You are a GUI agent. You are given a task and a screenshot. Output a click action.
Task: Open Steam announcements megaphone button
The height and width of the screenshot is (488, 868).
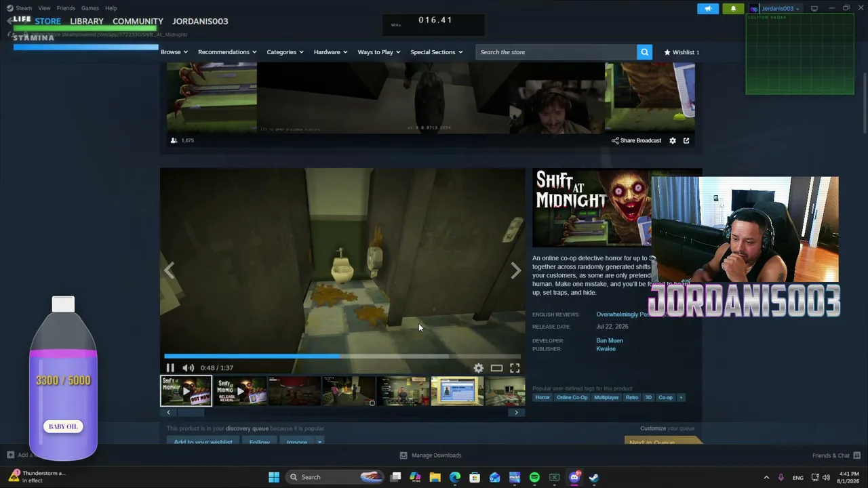tap(708, 9)
